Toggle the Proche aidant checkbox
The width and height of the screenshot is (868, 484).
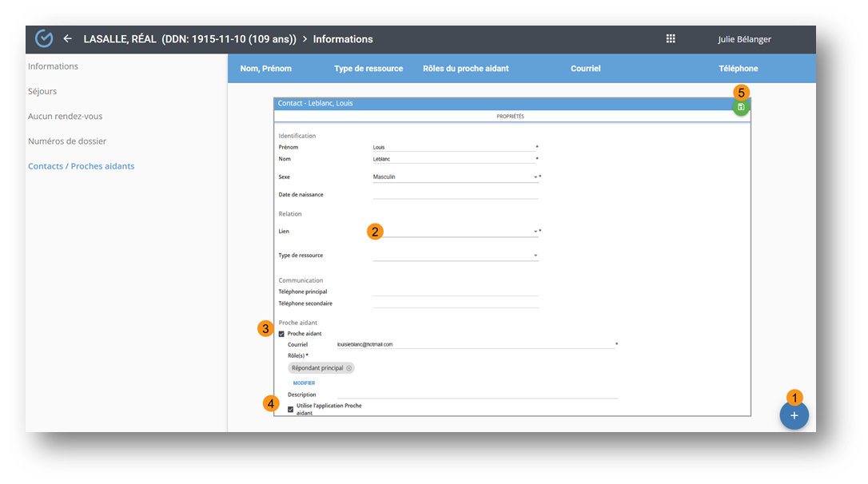click(281, 333)
